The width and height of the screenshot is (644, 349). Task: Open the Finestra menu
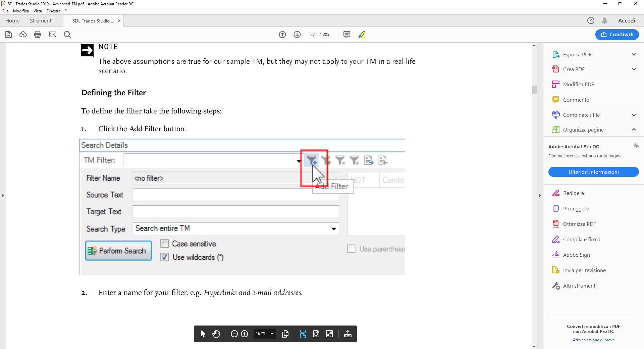[53, 11]
